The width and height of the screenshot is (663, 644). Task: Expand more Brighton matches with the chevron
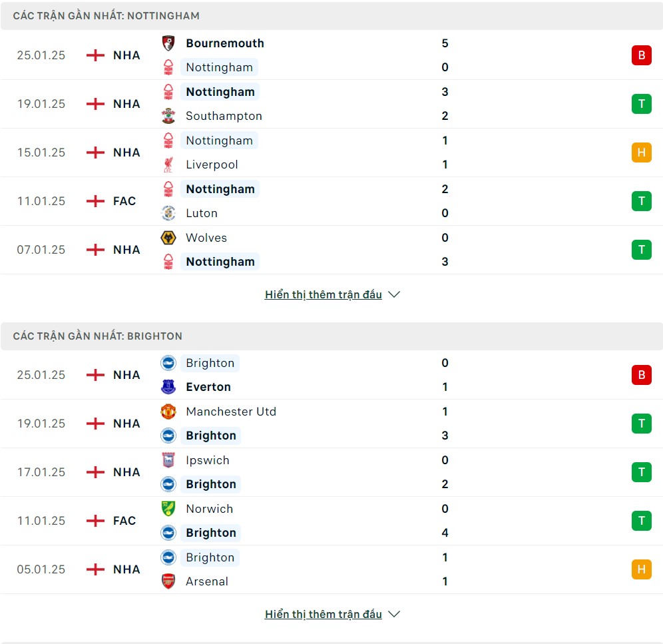click(394, 614)
